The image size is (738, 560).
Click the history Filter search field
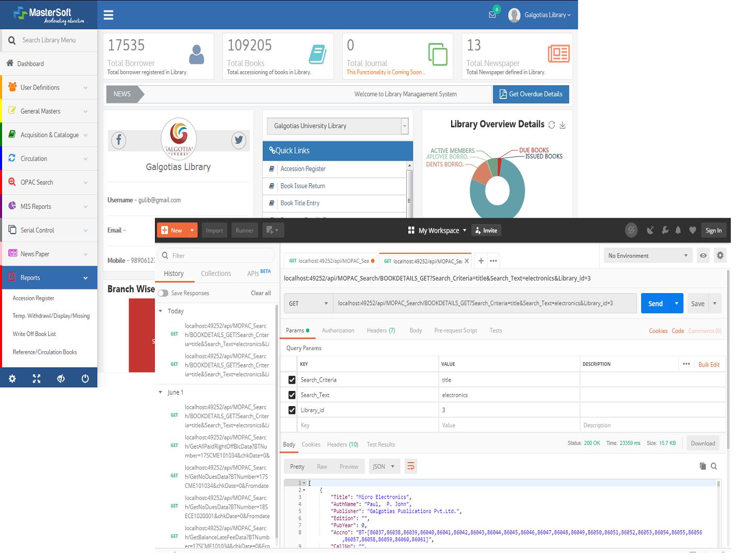click(x=216, y=255)
